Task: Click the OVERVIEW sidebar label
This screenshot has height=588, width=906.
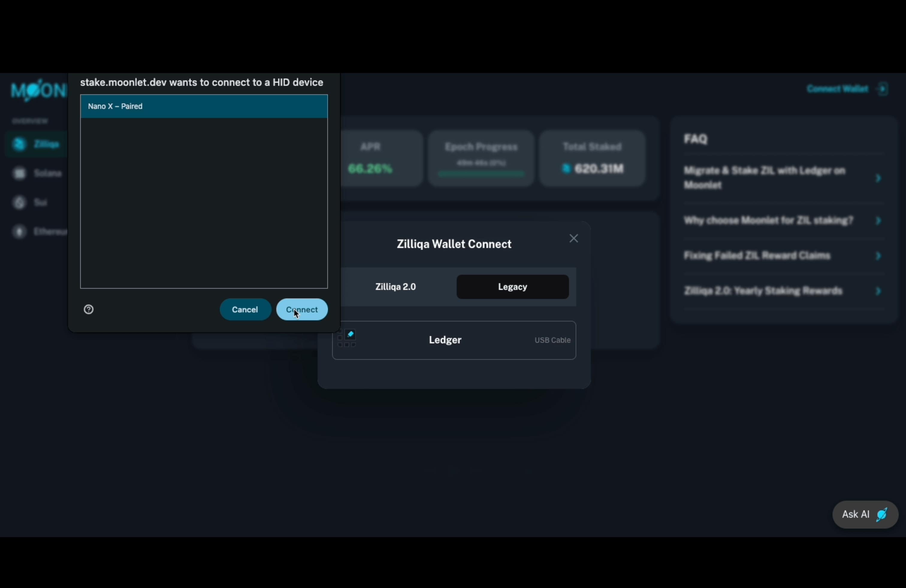Action: tap(30, 121)
